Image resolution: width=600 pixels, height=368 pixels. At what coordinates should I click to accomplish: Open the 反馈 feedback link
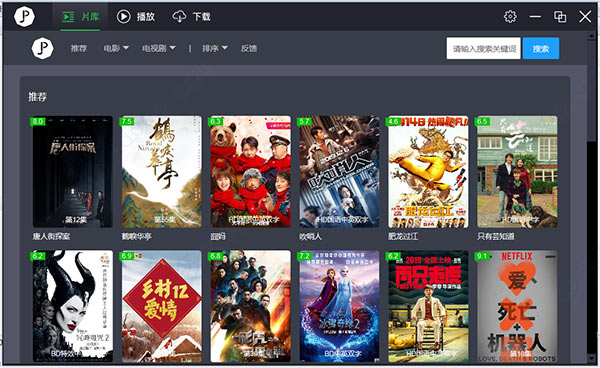pyautogui.click(x=249, y=48)
